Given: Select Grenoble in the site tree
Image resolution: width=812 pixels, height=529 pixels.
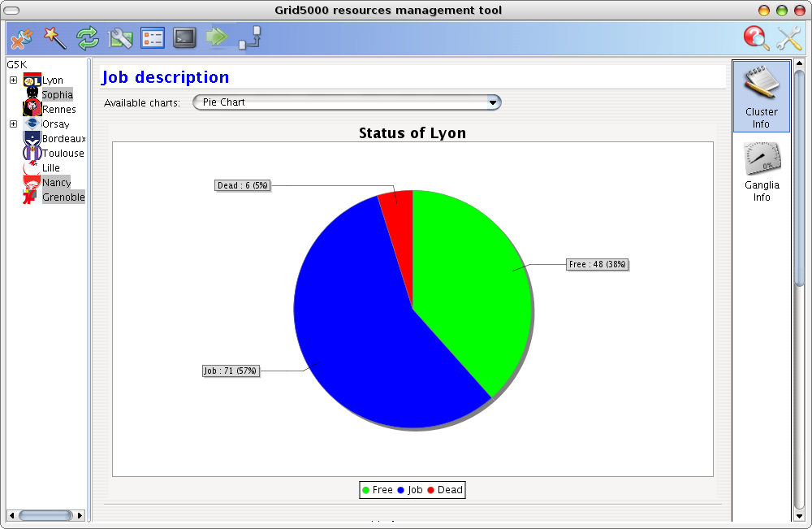Looking at the screenshot, I should [63, 197].
